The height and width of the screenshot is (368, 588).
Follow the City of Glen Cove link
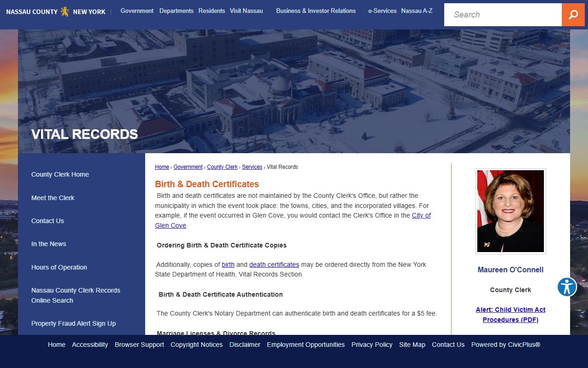(x=421, y=215)
